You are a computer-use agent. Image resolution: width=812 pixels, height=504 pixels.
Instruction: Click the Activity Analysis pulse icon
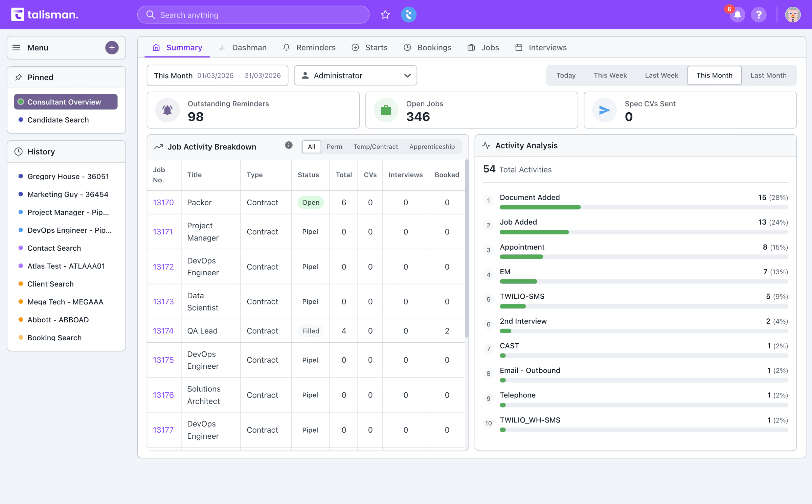pyautogui.click(x=486, y=145)
